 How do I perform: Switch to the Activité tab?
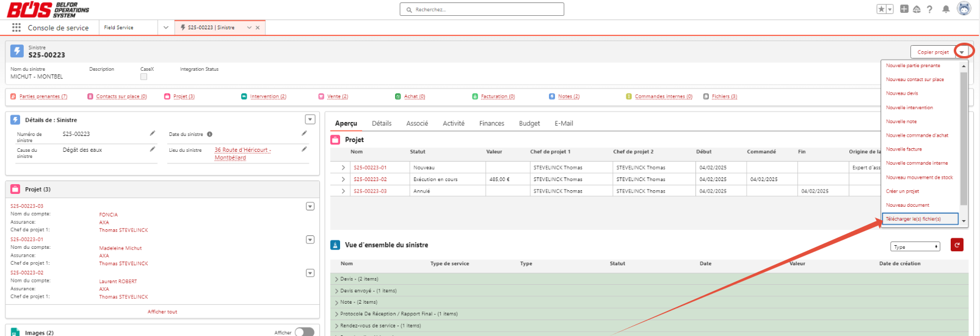(x=454, y=123)
